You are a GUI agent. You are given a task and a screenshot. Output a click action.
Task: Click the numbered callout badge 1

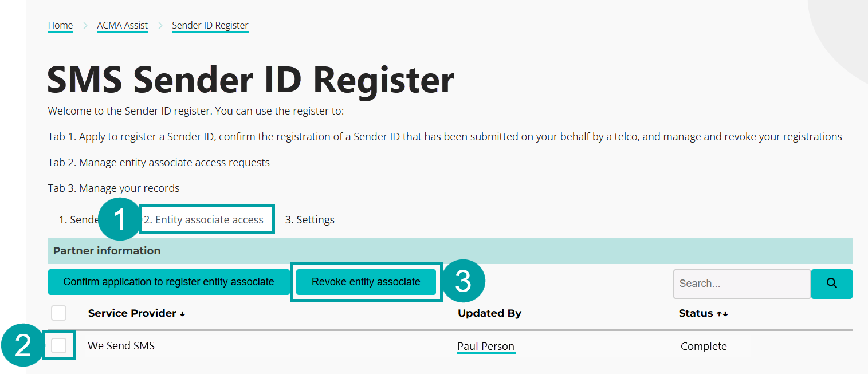coord(119,219)
